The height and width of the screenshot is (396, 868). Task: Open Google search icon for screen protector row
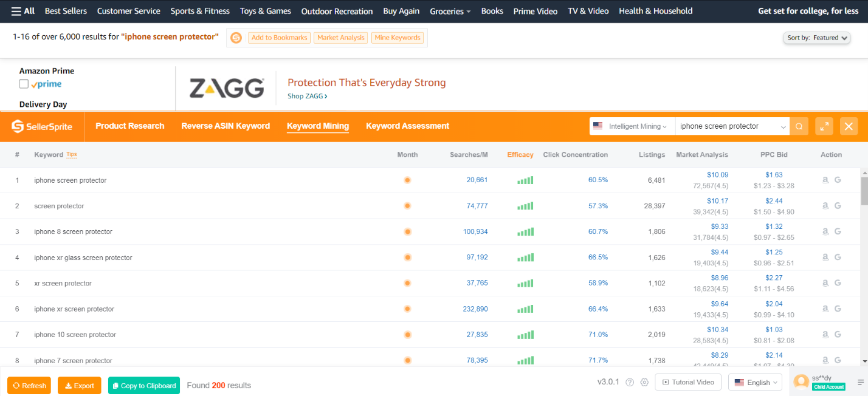[x=838, y=206]
